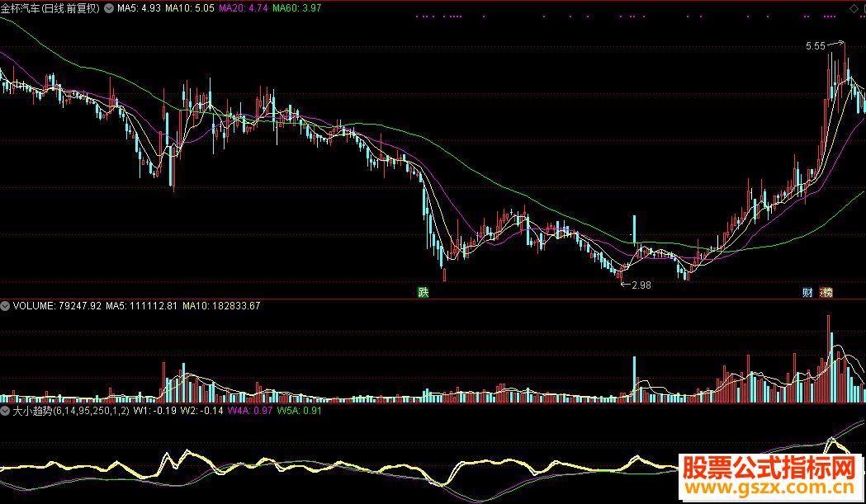Image resolution: width=866 pixels, height=504 pixels.
Task: Click the W2: -0.14 value
Action: (202, 411)
